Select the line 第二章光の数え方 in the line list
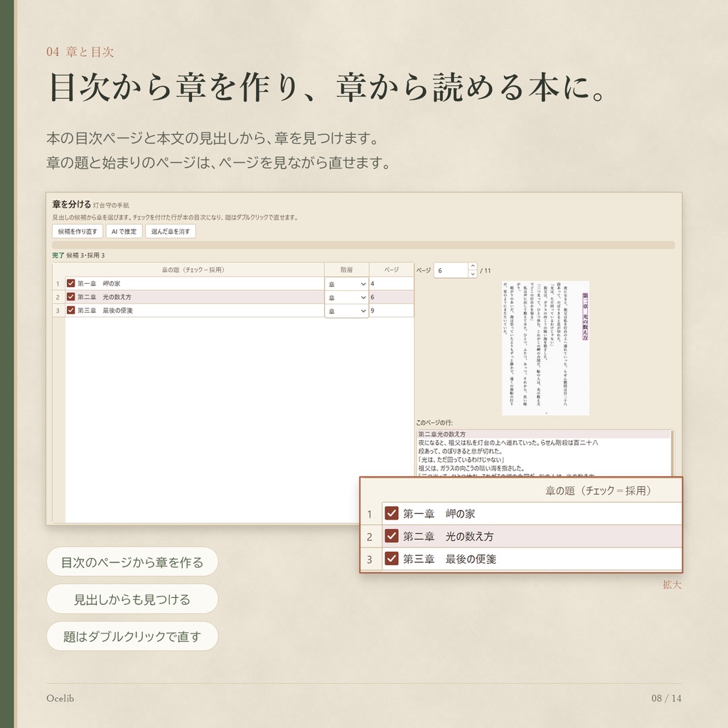Screen dimensions: 728x728 543,434
